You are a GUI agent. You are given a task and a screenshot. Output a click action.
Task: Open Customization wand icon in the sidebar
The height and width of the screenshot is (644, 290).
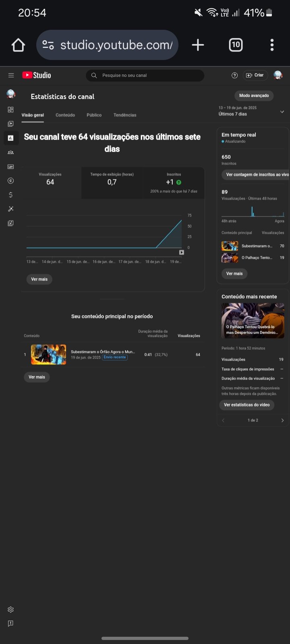(11, 209)
